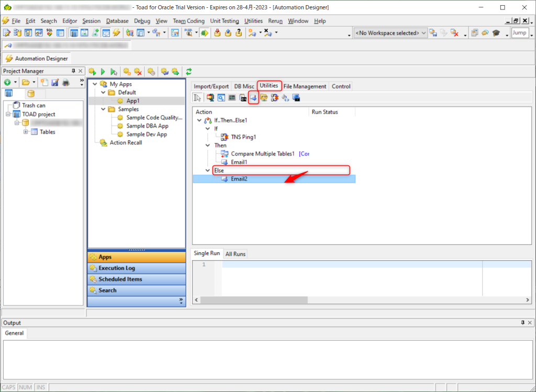This screenshot has height=392, width=536.
Task: Collapse the Else branch node
Action: (x=207, y=171)
